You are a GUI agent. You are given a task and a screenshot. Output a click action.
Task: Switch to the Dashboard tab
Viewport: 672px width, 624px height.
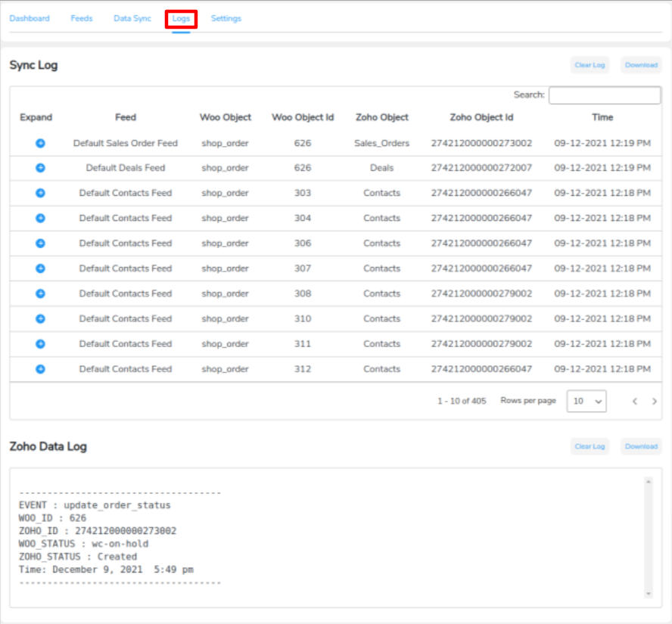pyautogui.click(x=30, y=18)
